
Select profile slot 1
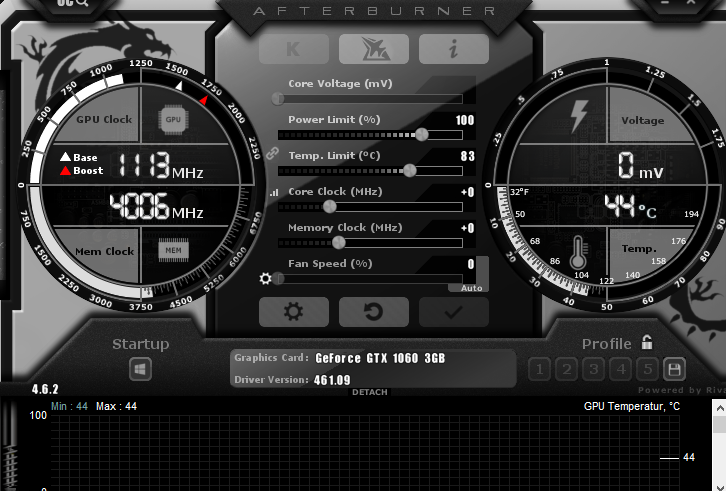[539, 369]
